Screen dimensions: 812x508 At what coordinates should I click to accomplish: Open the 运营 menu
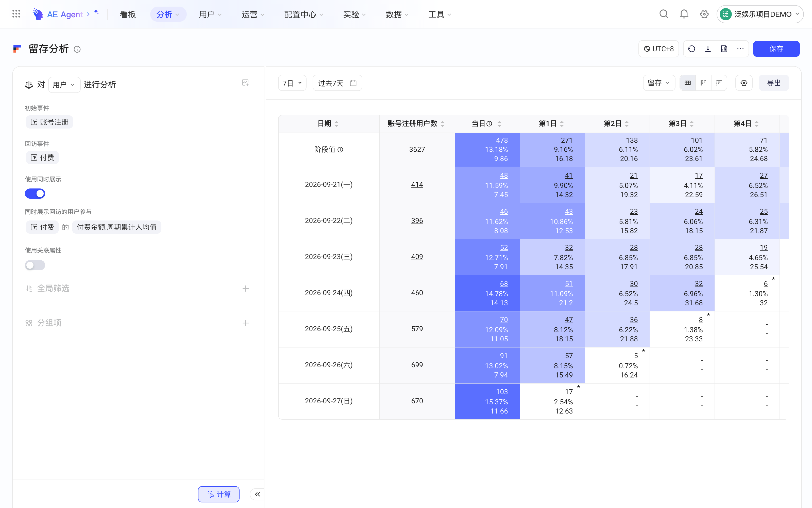click(x=253, y=14)
